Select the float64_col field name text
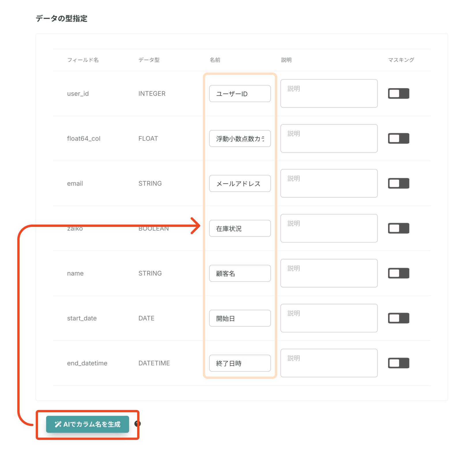476x452 pixels. click(x=84, y=138)
